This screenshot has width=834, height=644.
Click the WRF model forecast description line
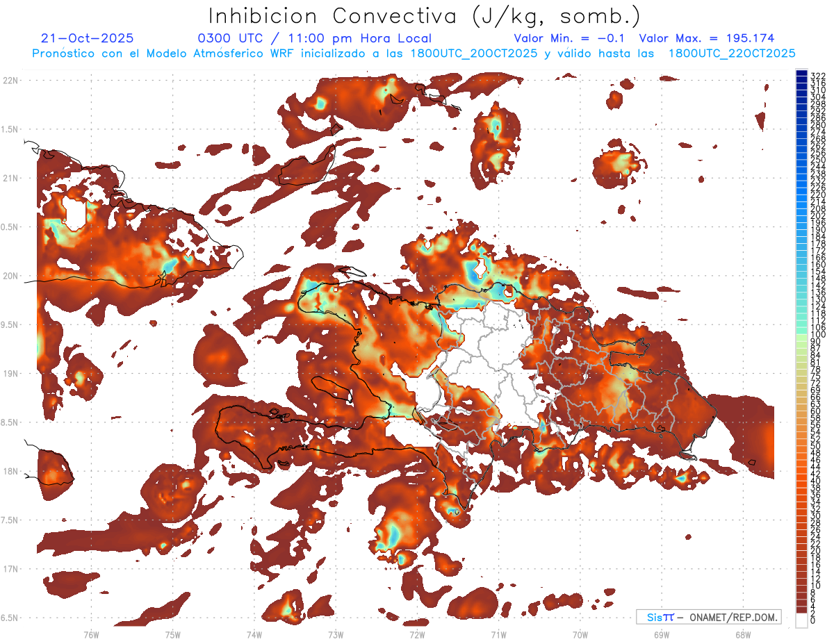click(414, 53)
